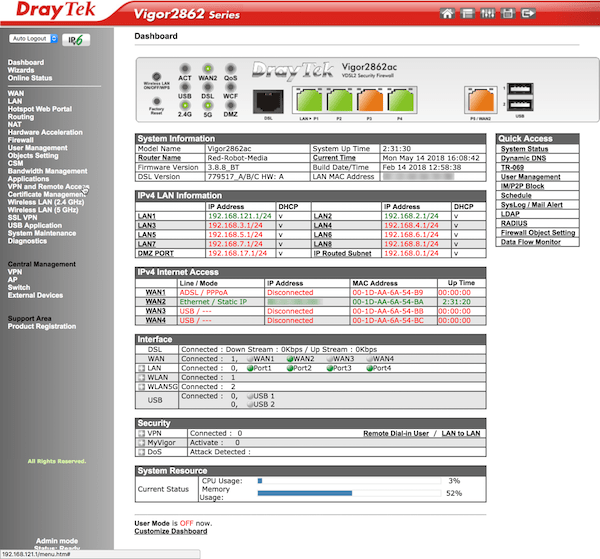Viewport: 600px width, 559px height.
Task: Click the WAN2 'Ethernet / Static IP' text
Action: (x=213, y=302)
